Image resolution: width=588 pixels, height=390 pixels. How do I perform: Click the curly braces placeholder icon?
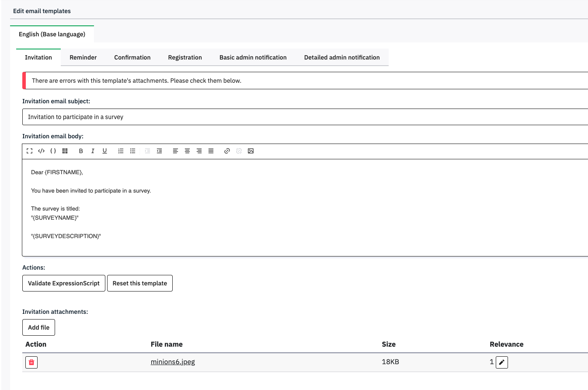coord(53,151)
